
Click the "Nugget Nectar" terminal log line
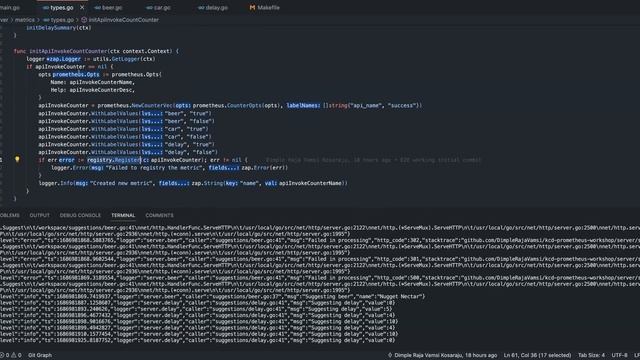(x=212, y=296)
